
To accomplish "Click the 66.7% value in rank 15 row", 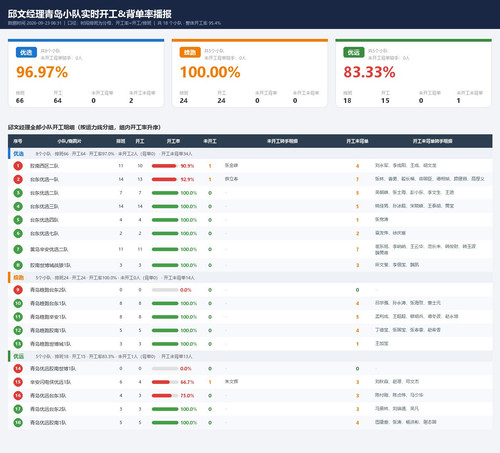I will point(187,382).
